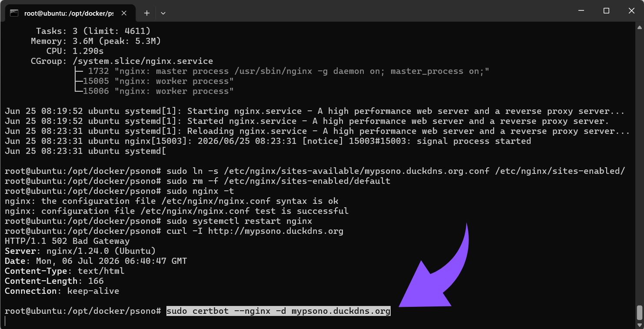Screen dimensions: 644x329
Task: Click the 'Content-Type: text/html' line
Action: tap(65, 271)
